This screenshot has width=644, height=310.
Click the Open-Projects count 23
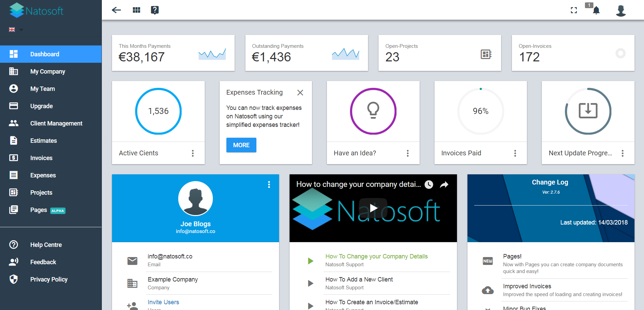click(392, 57)
